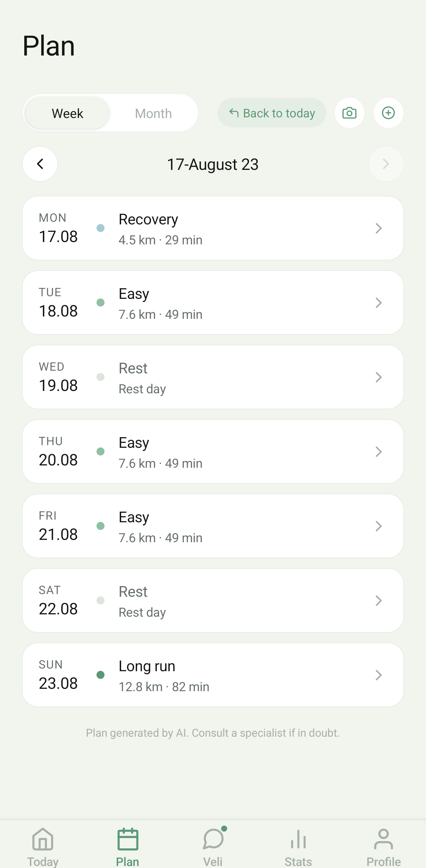This screenshot has width=426, height=868.
Task: Open Thursday 20.08 Easy run entry
Action: click(x=213, y=451)
